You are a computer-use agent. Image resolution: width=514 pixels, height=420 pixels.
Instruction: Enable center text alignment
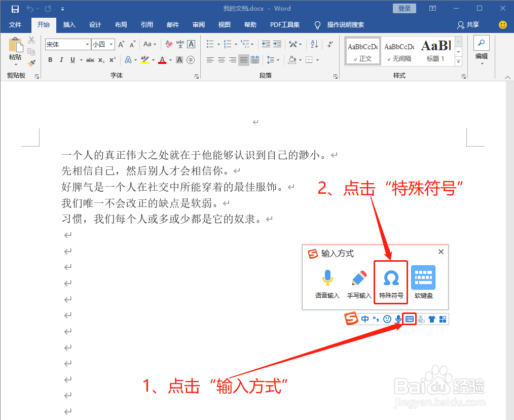click(x=221, y=60)
